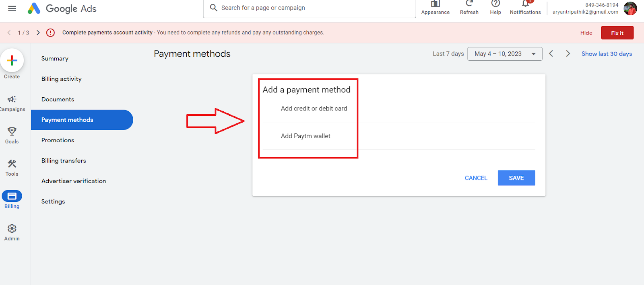644x285 pixels.
Task: Select Payment methods menu item
Action: pos(82,120)
